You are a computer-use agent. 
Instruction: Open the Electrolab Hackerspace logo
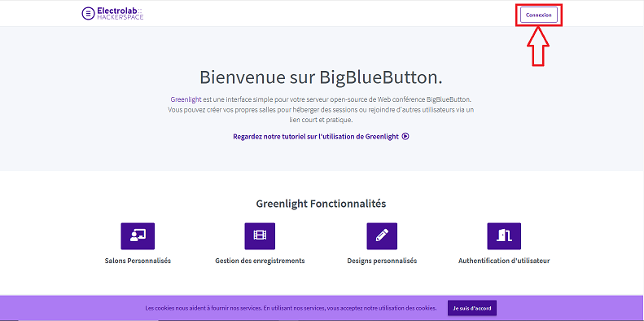[112, 13]
